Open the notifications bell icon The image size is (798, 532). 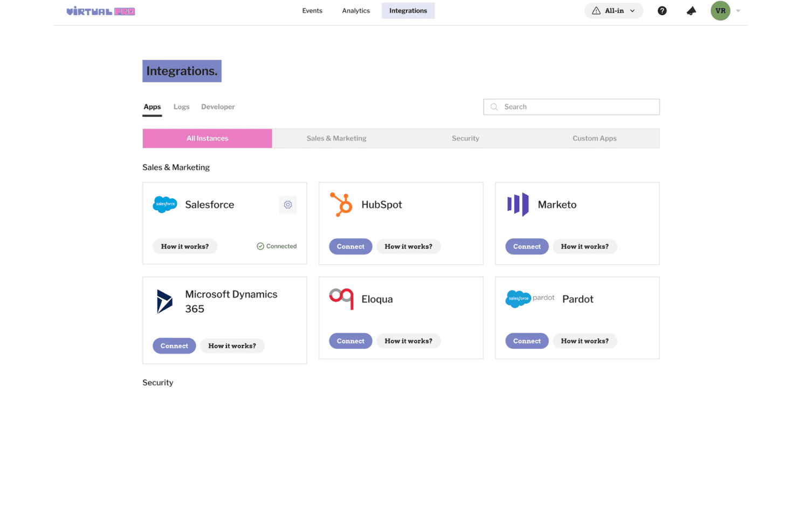pos(691,11)
